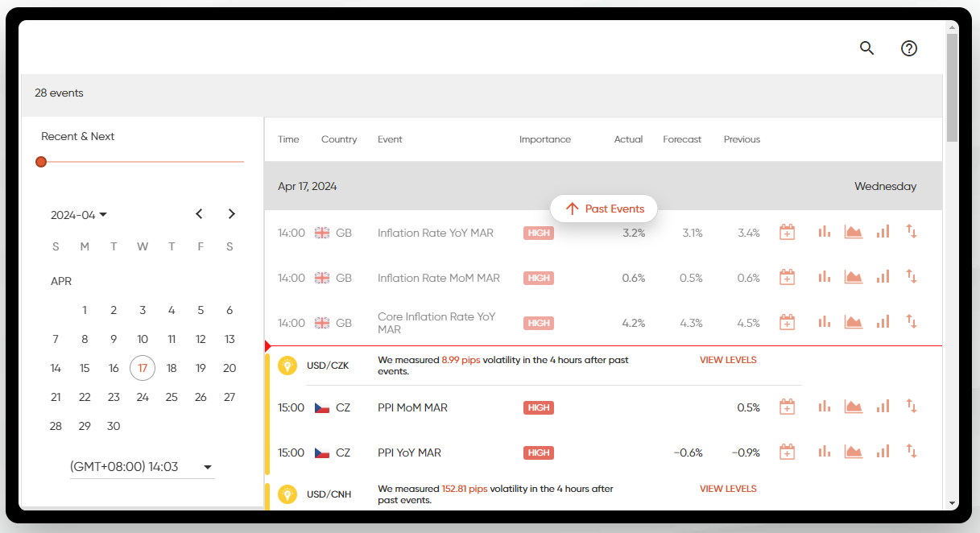Click the Event column header

coord(390,139)
